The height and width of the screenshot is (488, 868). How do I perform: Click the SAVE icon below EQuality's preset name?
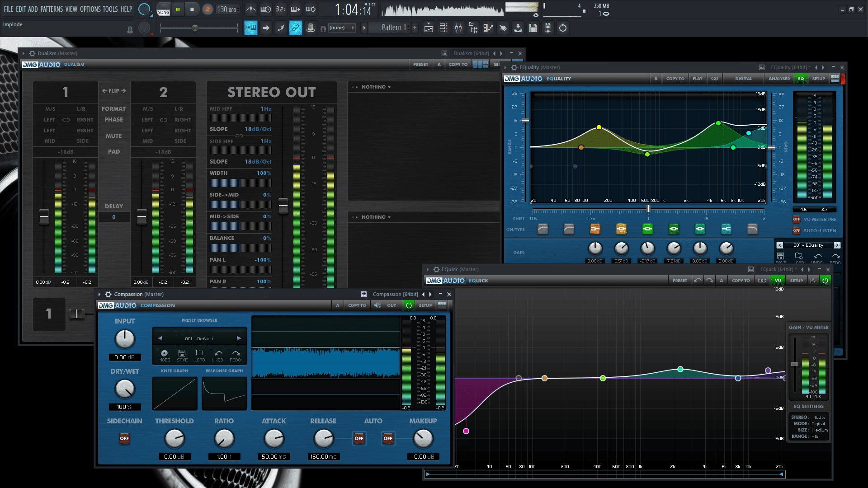(781, 256)
